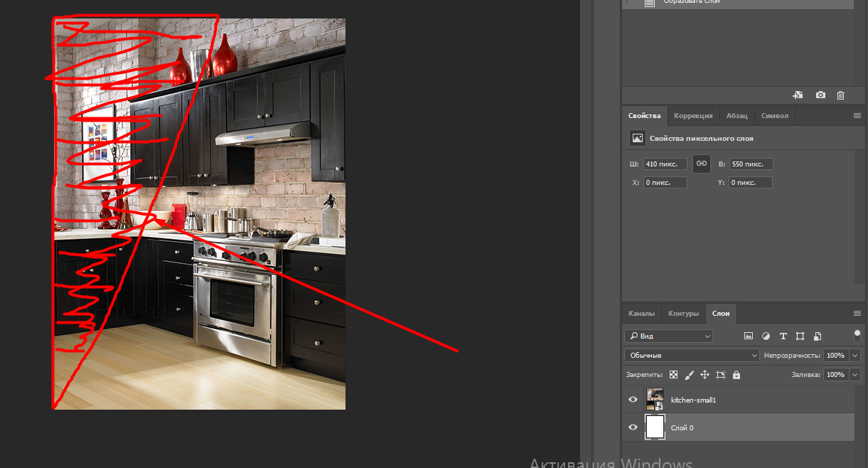
Task: Select the Слой 0 layer name
Action: (x=682, y=427)
